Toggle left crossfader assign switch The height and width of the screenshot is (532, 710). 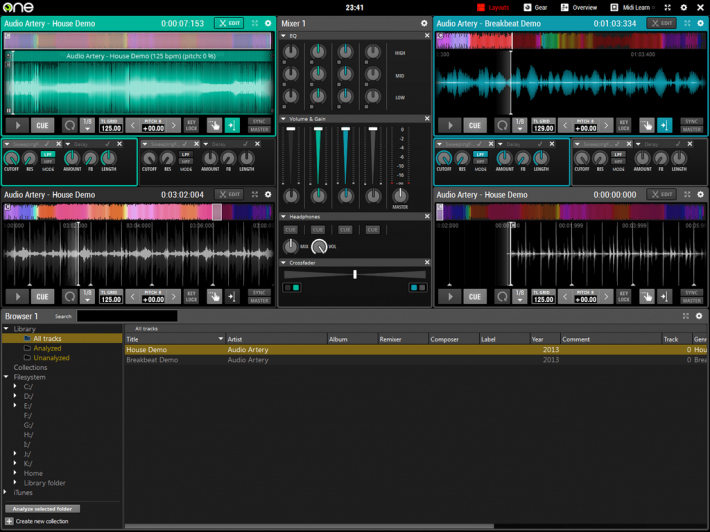point(292,288)
